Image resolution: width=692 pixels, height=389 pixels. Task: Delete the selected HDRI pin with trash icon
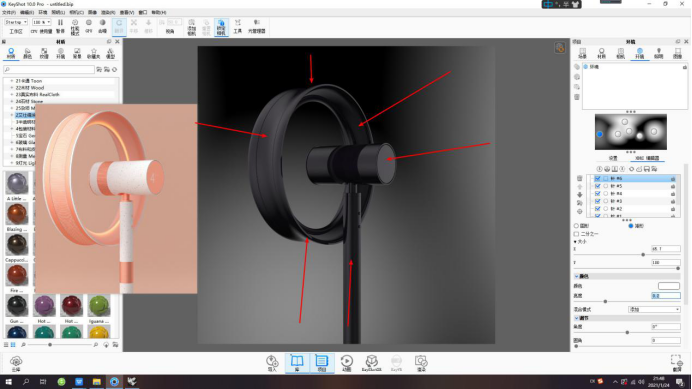(579, 178)
